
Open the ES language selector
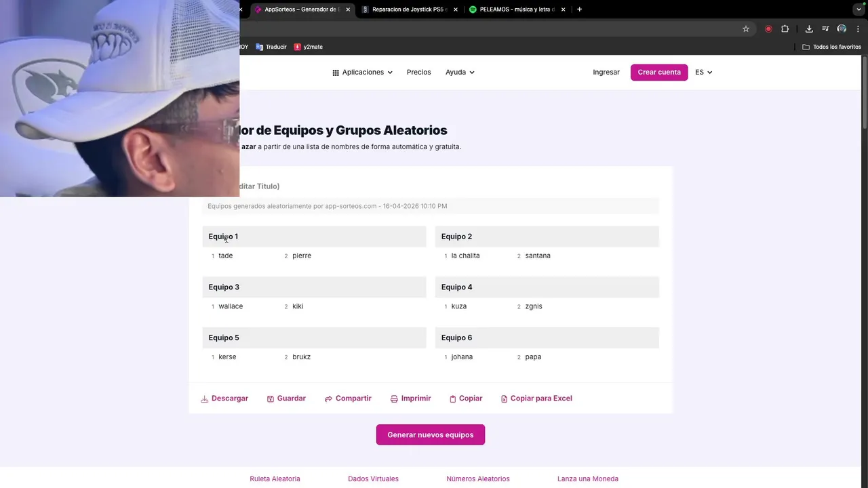(x=703, y=73)
